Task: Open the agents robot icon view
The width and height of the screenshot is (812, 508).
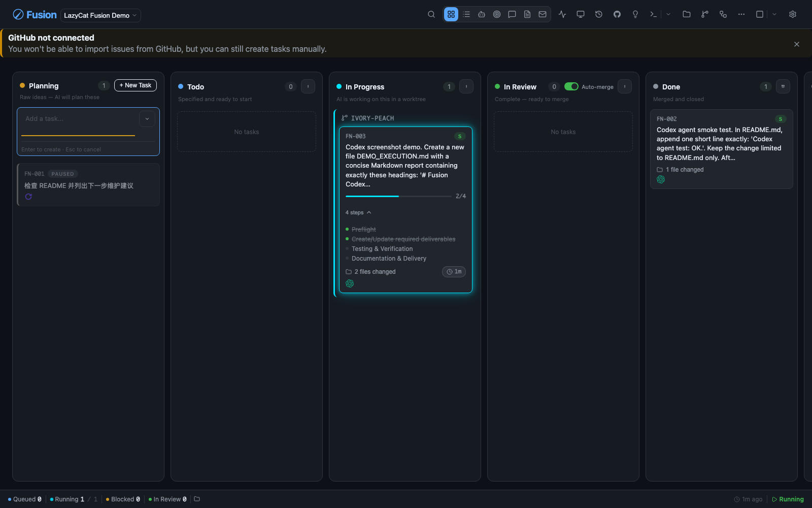Action: [482, 14]
